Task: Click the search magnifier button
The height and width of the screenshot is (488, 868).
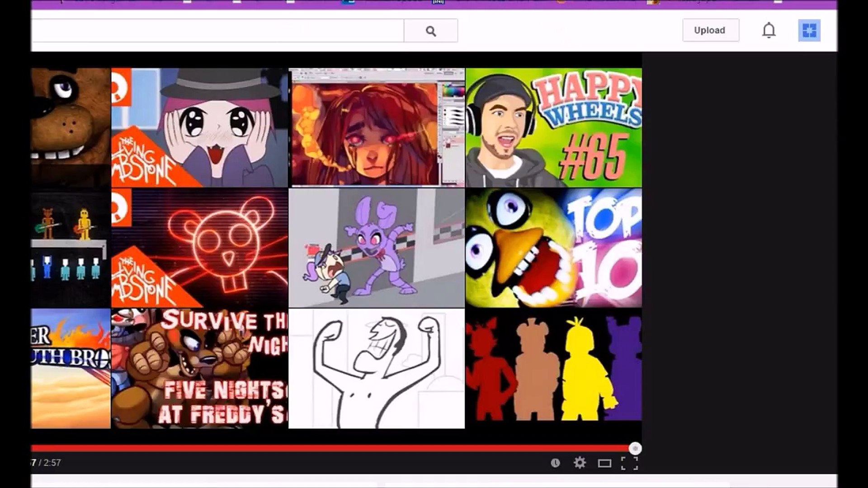Action: point(430,31)
